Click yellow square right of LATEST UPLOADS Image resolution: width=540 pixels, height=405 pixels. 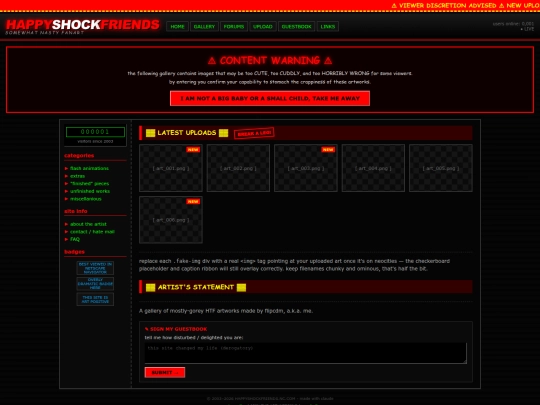[224, 133]
